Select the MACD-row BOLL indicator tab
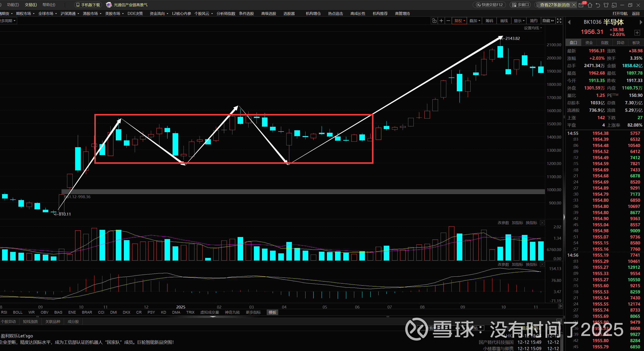The image size is (644, 351). pyautogui.click(x=18, y=312)
